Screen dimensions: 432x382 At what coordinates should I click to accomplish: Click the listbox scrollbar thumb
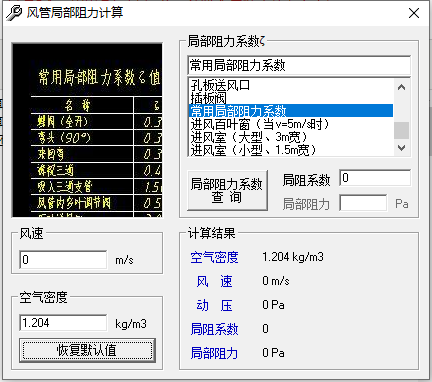point(401,130)
